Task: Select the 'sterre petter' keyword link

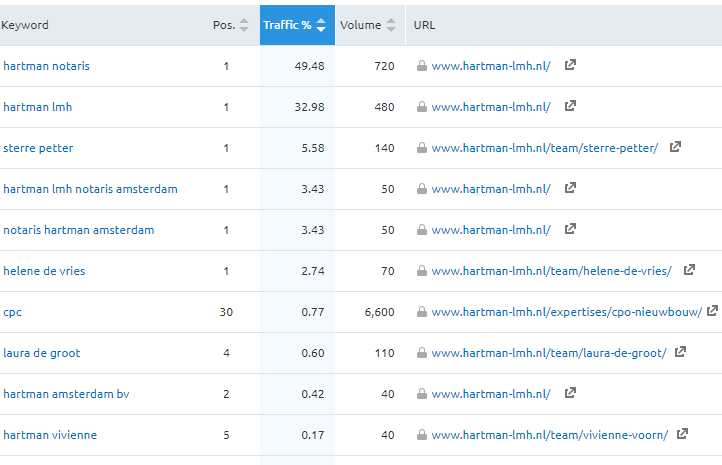Action: tap(38, 148)
